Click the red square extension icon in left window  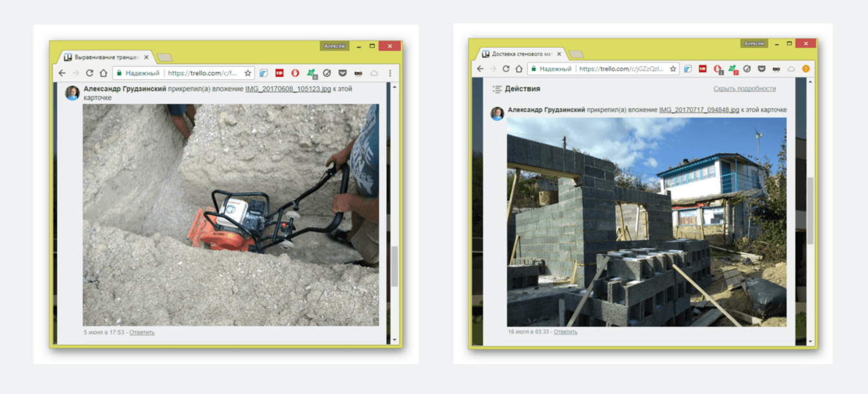(x=279, y=73)
